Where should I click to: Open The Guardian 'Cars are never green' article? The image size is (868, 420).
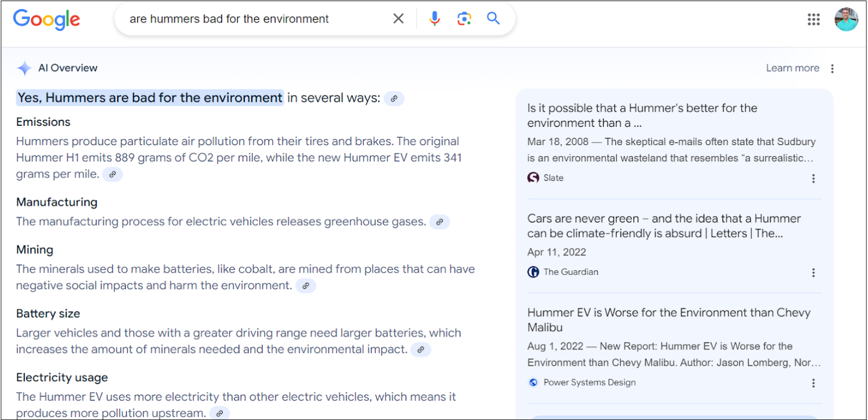[x=664, y=226]
